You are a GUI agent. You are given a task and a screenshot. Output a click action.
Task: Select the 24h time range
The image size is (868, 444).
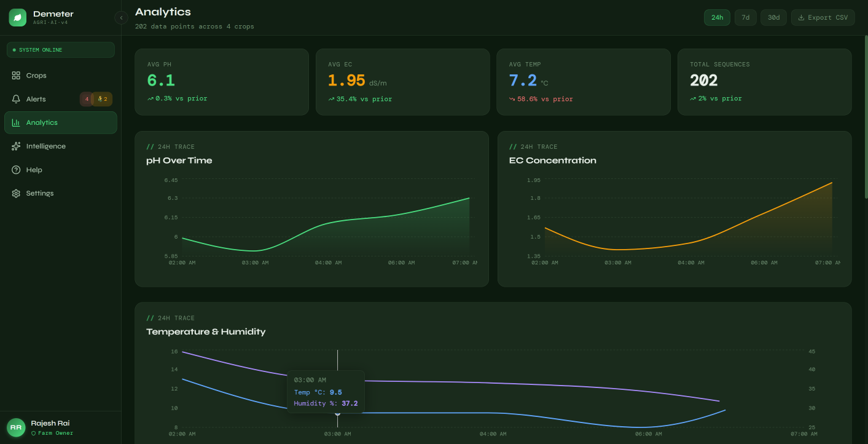[x=717, y=18]
